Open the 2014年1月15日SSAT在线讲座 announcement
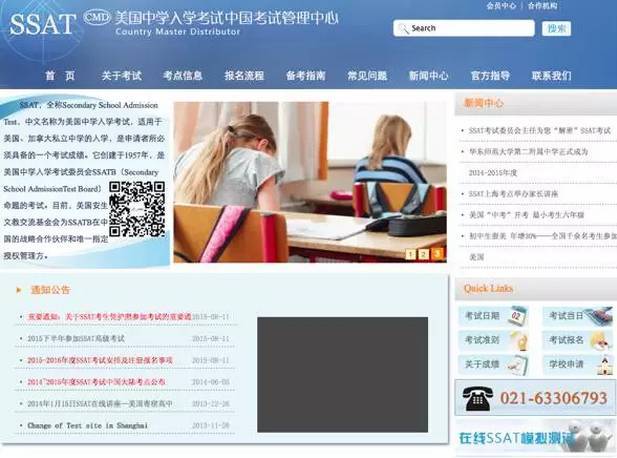The width and height of the screenshot is (617, 458). pos(100,404)
